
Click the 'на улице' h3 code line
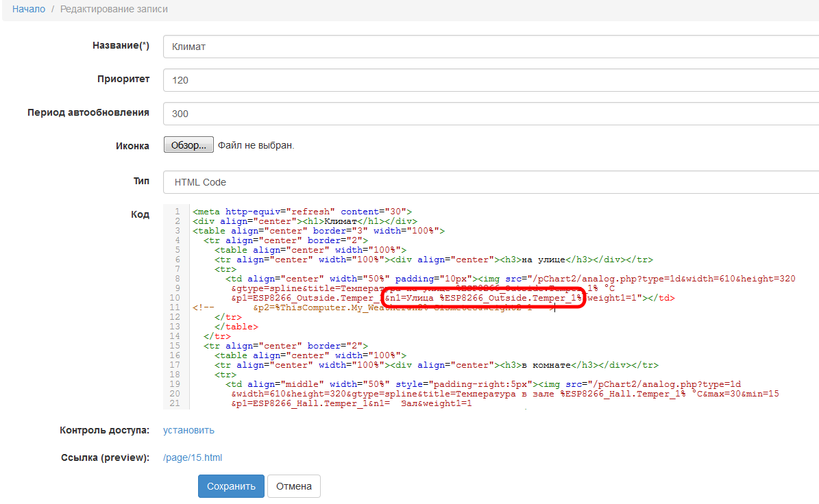click(433, 260)
